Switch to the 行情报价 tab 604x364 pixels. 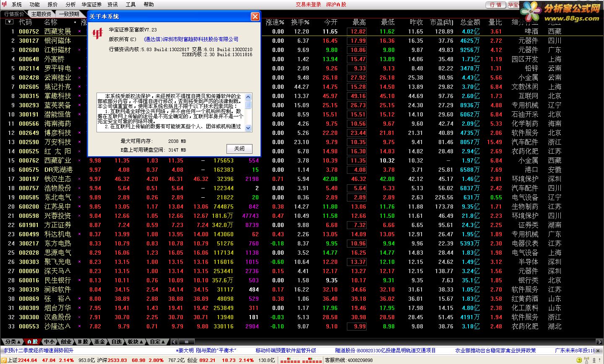pos(14,14)
